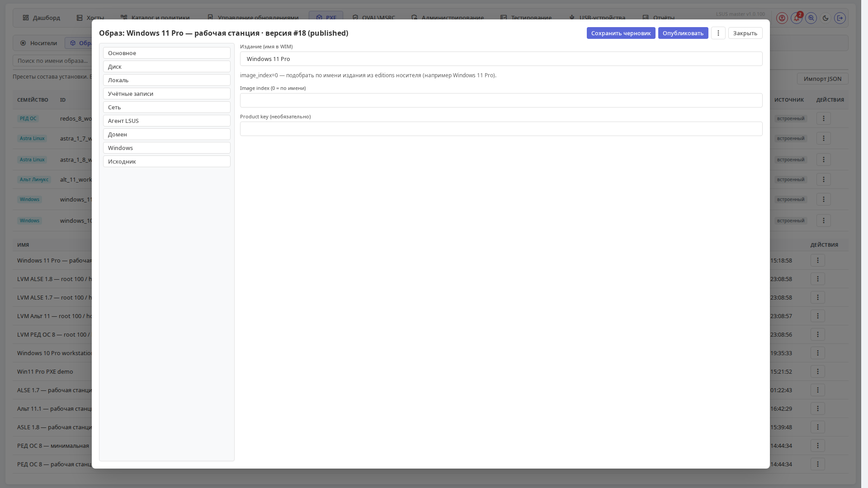Click Сохранить черновик button
868x488 pixels.
[x=621, y=33]
